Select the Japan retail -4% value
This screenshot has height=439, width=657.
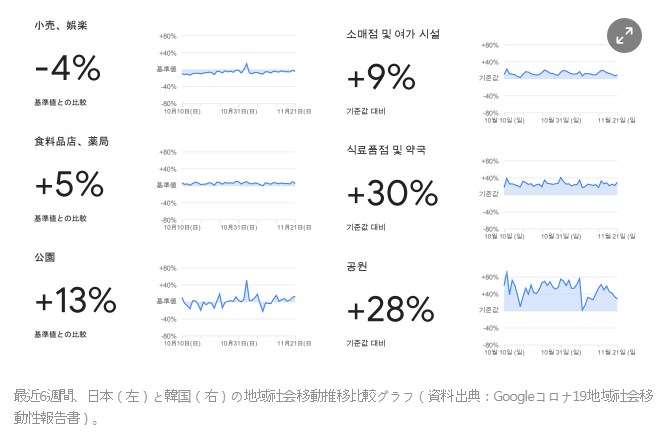pyautogui.click(x=68, y=68)
